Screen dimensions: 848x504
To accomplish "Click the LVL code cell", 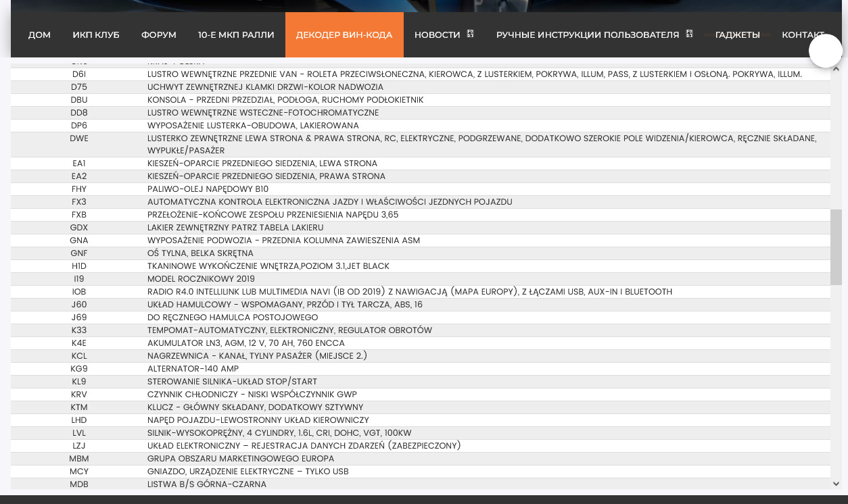I will pyautogui.click(x=79, y=433).
